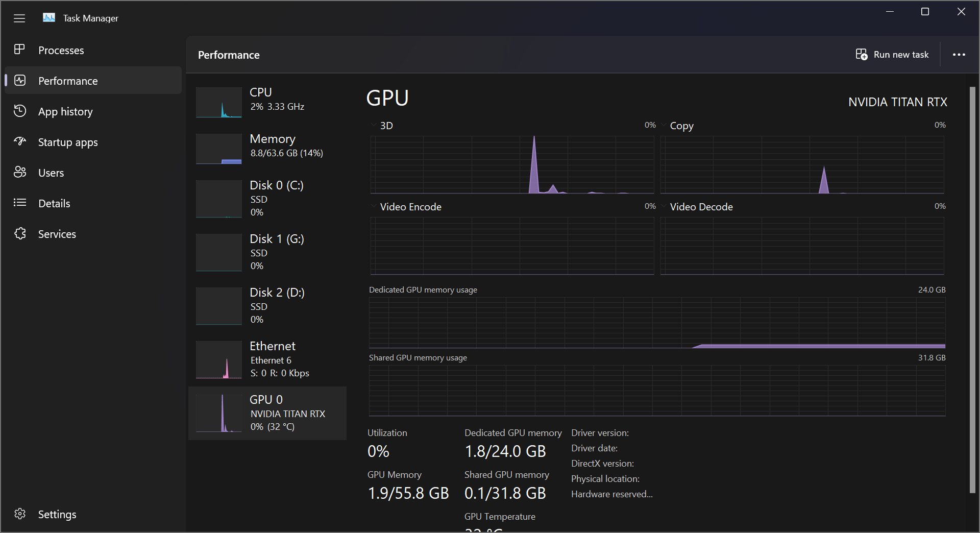
Task: Click the Task Manager app icon
Action: point(49,18)
